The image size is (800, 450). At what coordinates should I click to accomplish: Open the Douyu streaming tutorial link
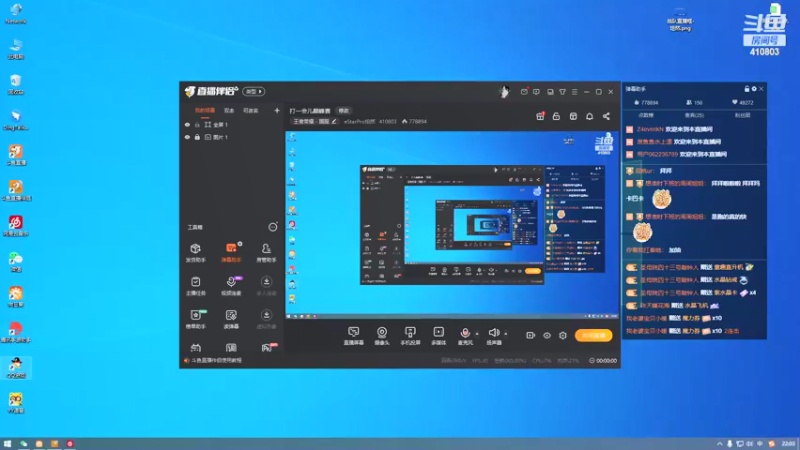[217, 360]
